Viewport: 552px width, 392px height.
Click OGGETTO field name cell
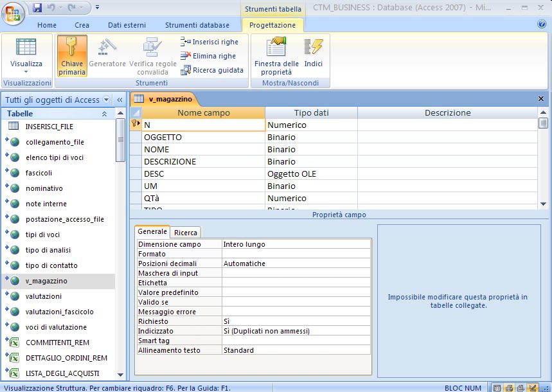click(x=204, y=138)
